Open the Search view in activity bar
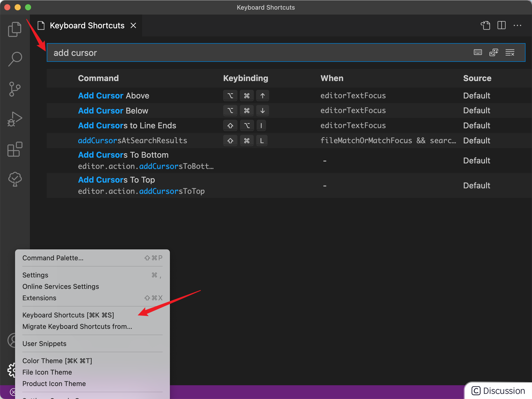Image resolution: width=532 pixels, height=399 pixels. coord(15,59)
